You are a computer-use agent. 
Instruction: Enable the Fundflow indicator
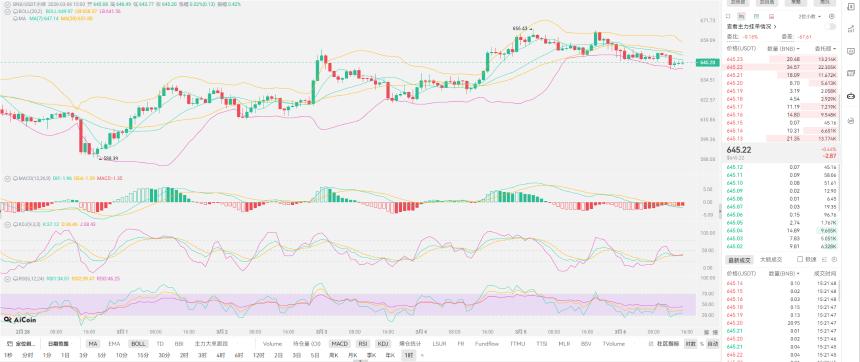487,344
